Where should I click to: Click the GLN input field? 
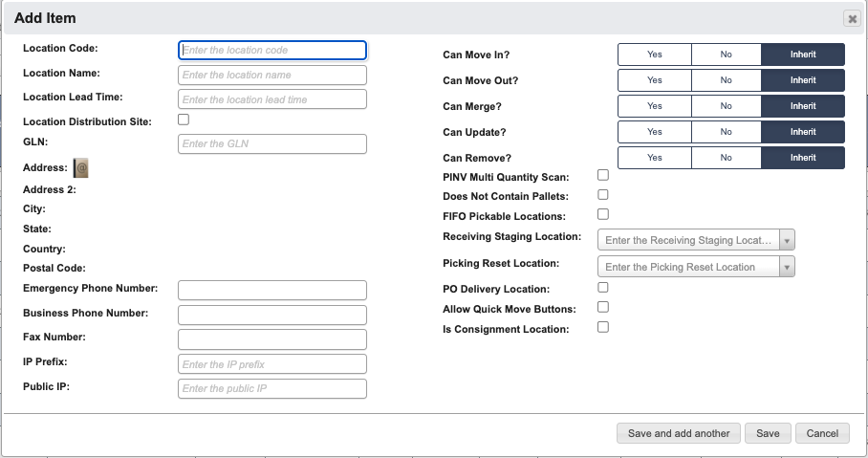tap(272, 143)
